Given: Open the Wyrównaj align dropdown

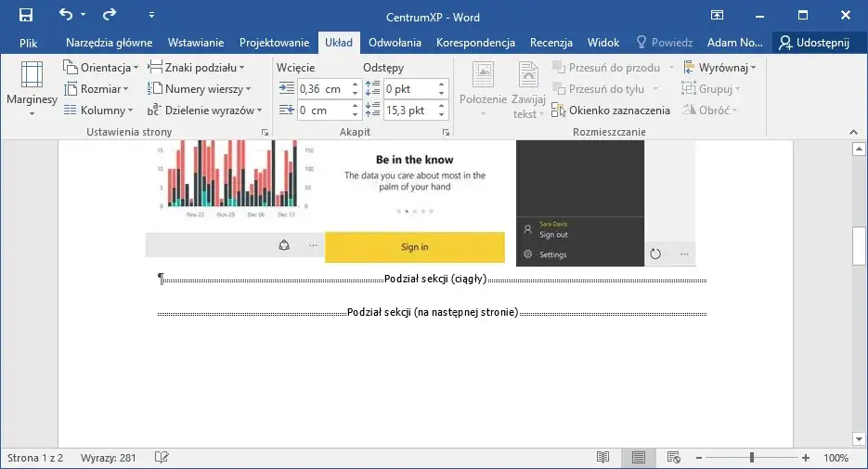Looking at the screenshot, I should tap(719, 68).
